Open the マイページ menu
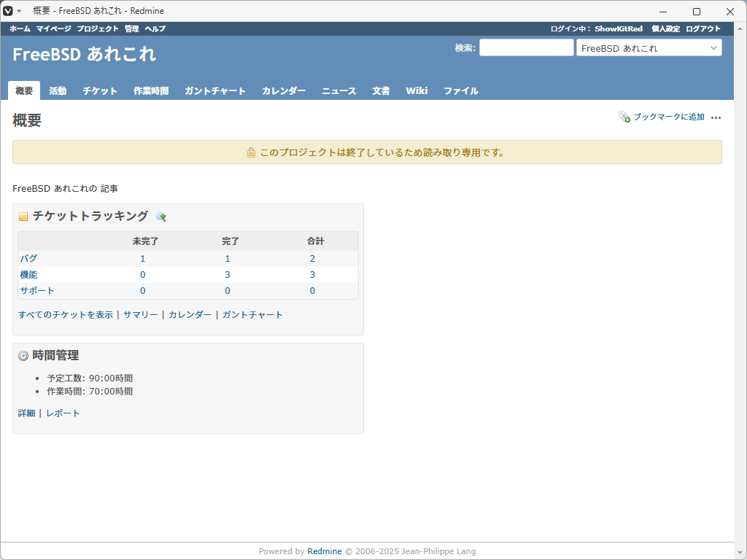This screenshot has height=560, width=747. point(53,28)
